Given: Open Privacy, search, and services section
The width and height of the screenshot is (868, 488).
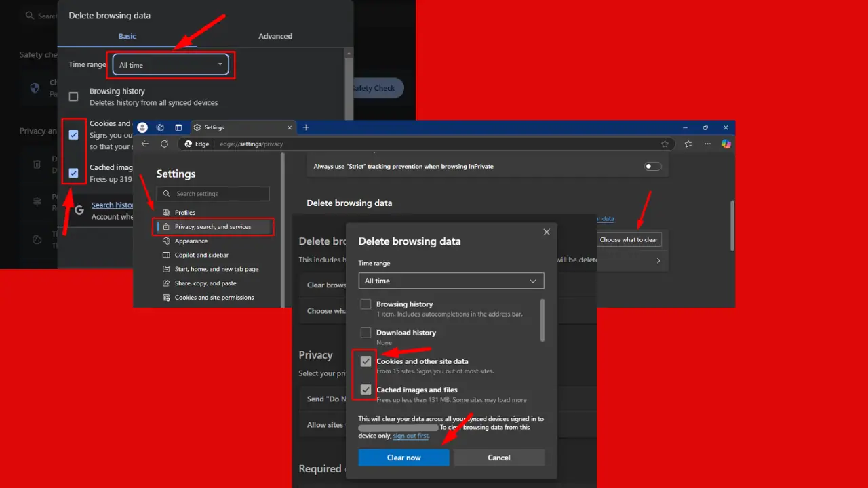Looking at the screenshot, I should [x=214, y=227].
